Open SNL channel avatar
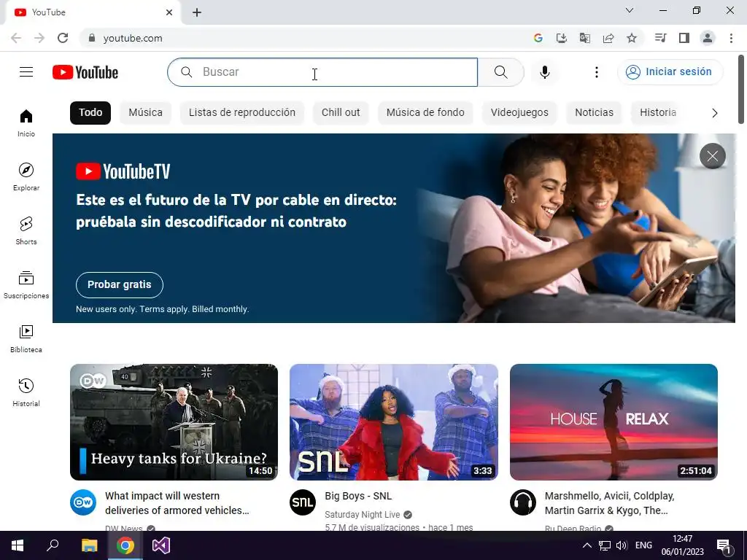 click(x=303, y=502)
